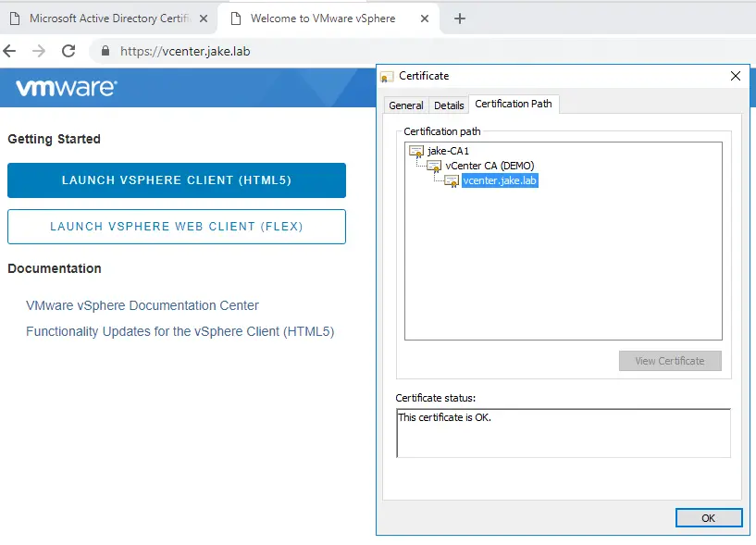The image size is (756, 545).
Task: Select the Certification Path tab
Action: (x=514, y=104)
